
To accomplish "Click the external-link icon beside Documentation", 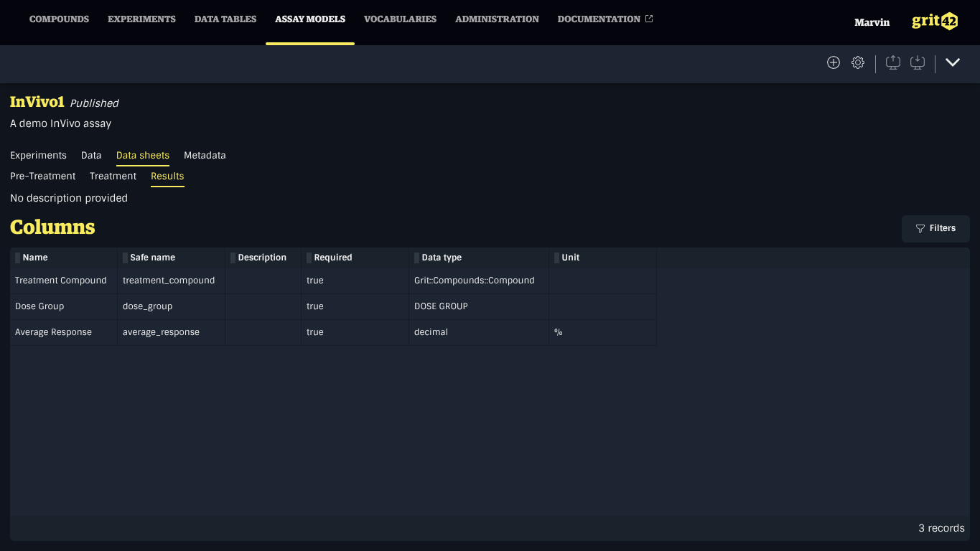I will (x=649, y=19).
